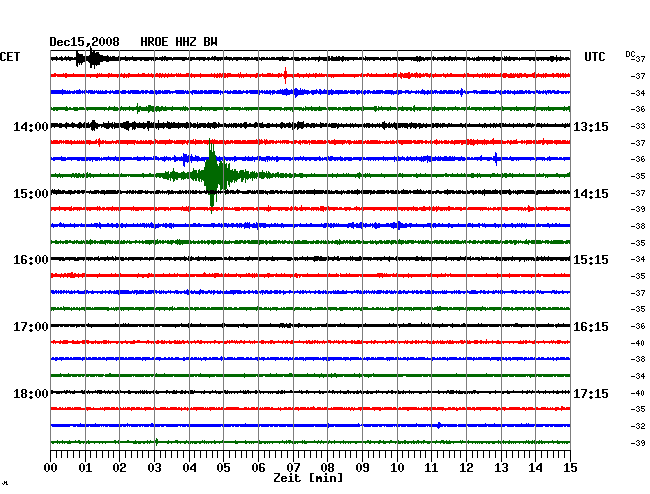650x494 pixels.
Task: Click the DC value -32 near the bottom
Action: pyautogui.click(x=638, y=426)
